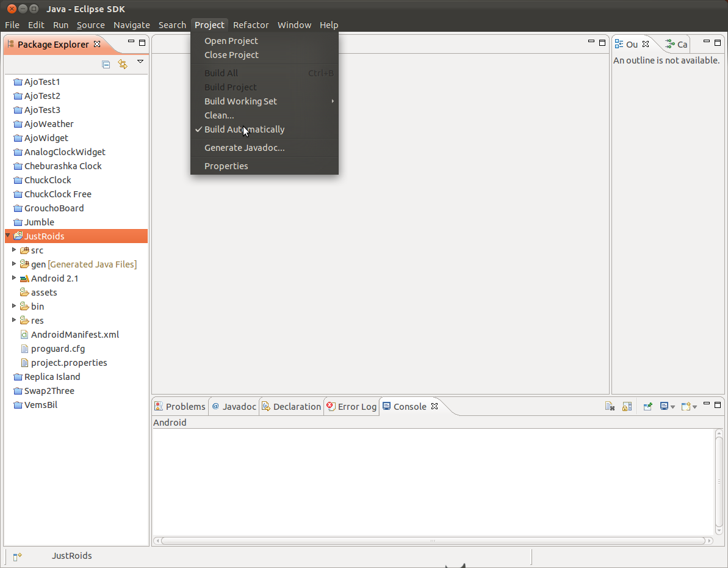Select the Cheburashka Clock project
728x568 pixels.
[57, 166]
